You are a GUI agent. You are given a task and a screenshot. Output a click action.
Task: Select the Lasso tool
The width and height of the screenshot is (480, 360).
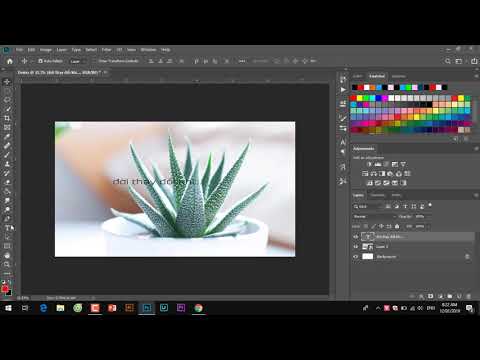tap(7, 100)
